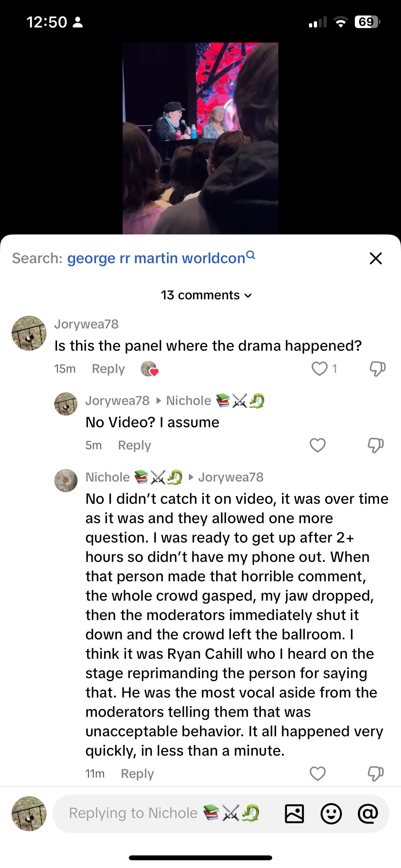
Task: Open the image attachment picker
Action: click(294, 813)
